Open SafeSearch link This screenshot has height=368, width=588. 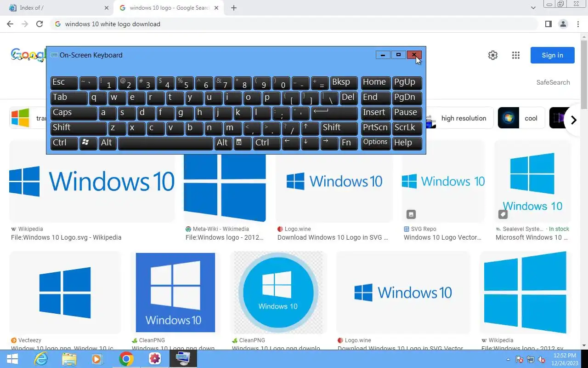click(x=553, y=82)
